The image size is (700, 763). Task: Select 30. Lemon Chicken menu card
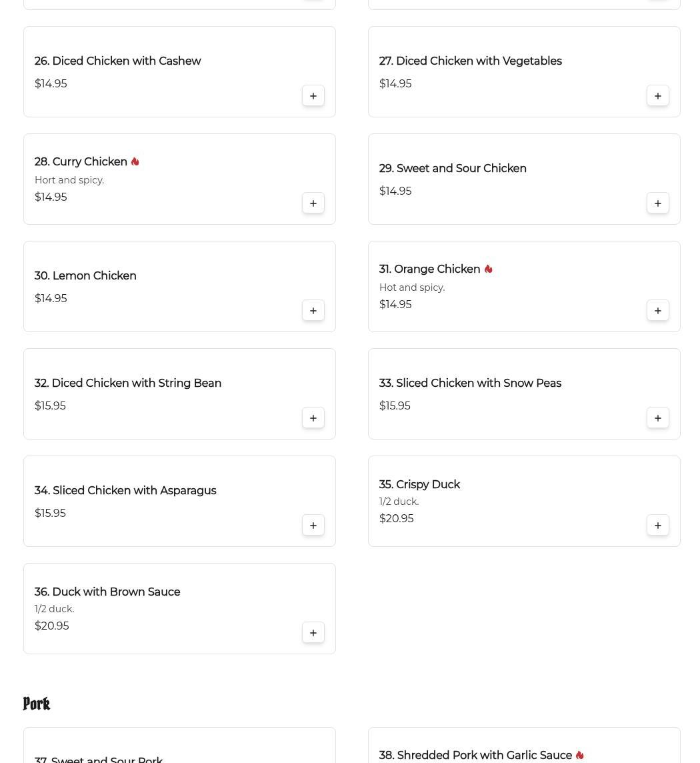pyautogui.click(x=179, y=287)
